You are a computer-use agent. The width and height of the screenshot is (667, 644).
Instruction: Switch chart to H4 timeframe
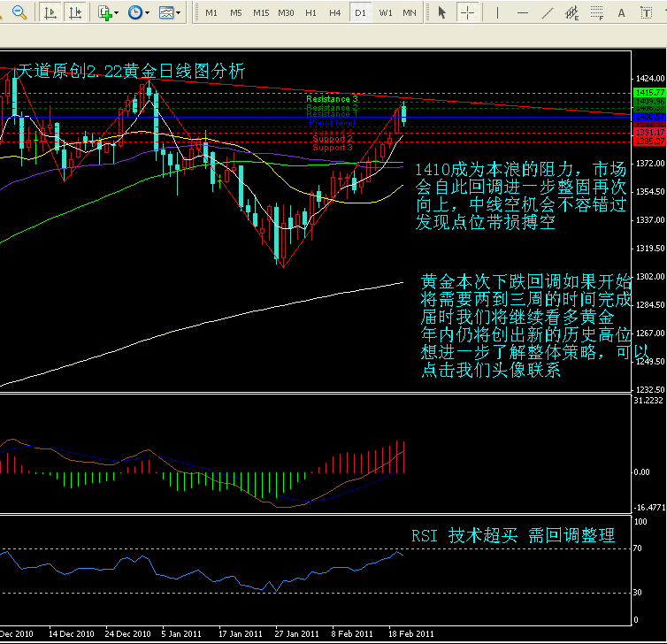335,12
